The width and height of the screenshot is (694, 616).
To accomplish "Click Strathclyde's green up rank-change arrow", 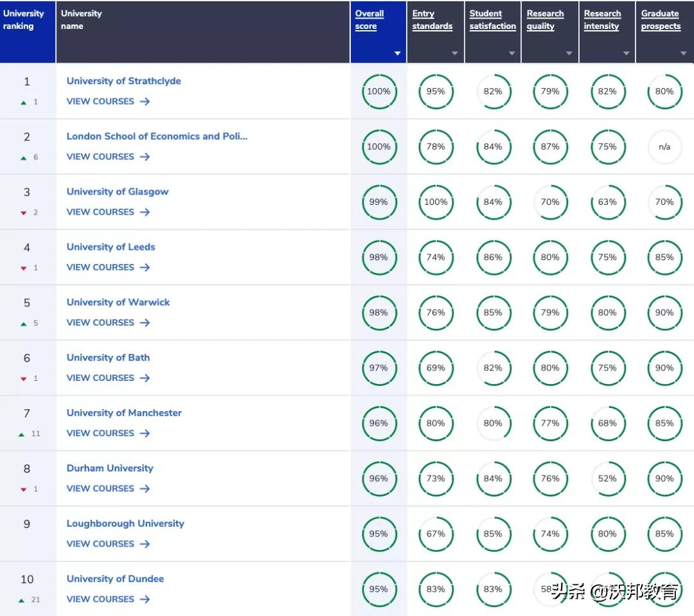I will pos(24,103).
